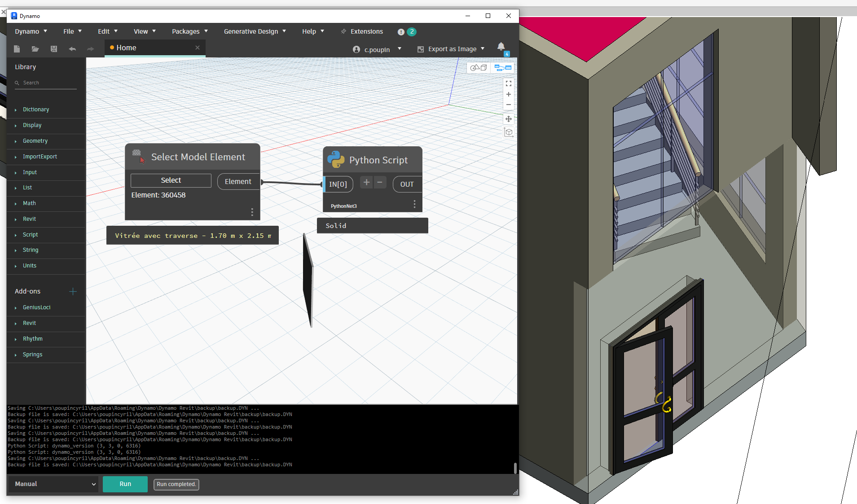Open the Dynamo menu

tap(31, 31)
